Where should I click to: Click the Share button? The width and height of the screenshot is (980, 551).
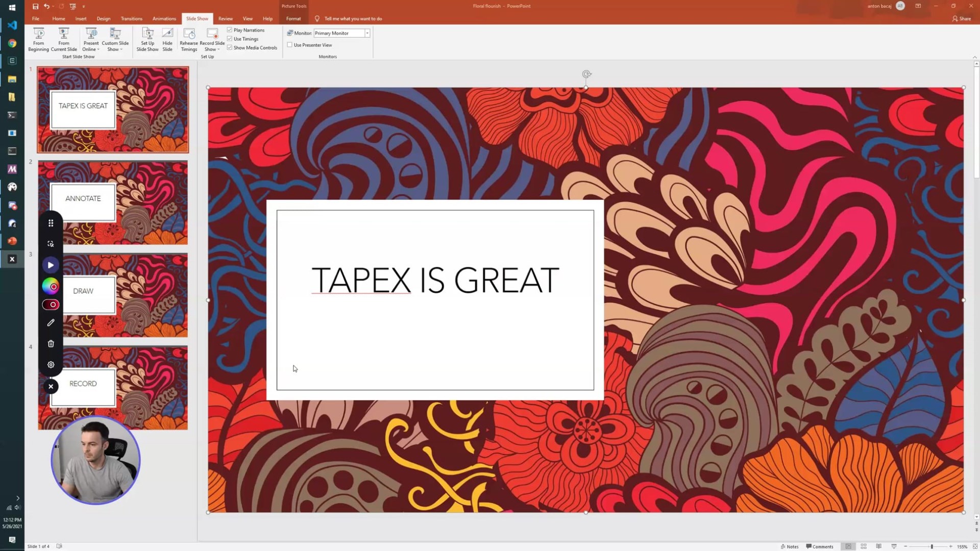click(961, 18)
